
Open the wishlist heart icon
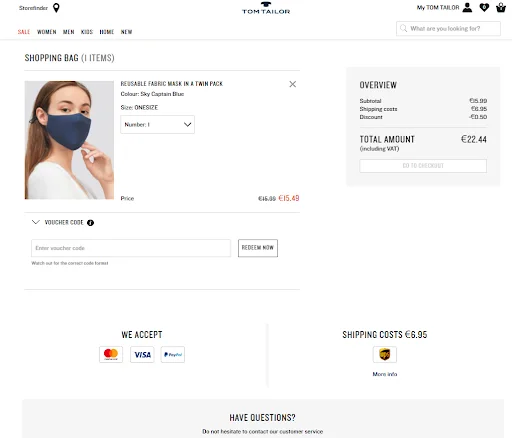click(484, 7)
